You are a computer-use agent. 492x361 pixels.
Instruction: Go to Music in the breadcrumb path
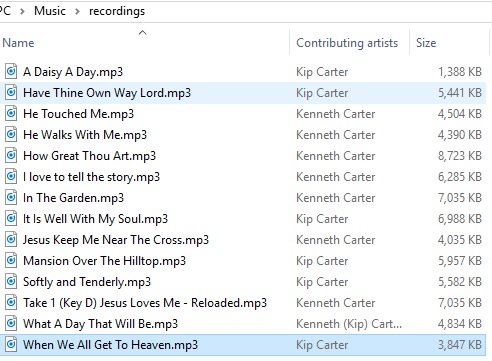50,11
